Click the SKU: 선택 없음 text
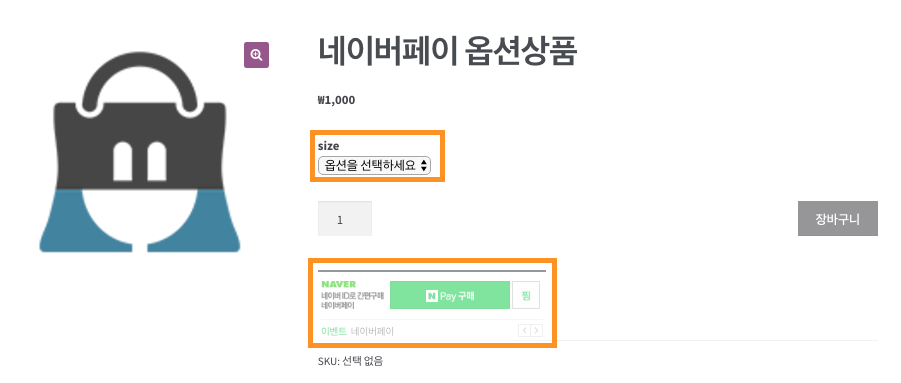The image size is (901, 383). 351,361
